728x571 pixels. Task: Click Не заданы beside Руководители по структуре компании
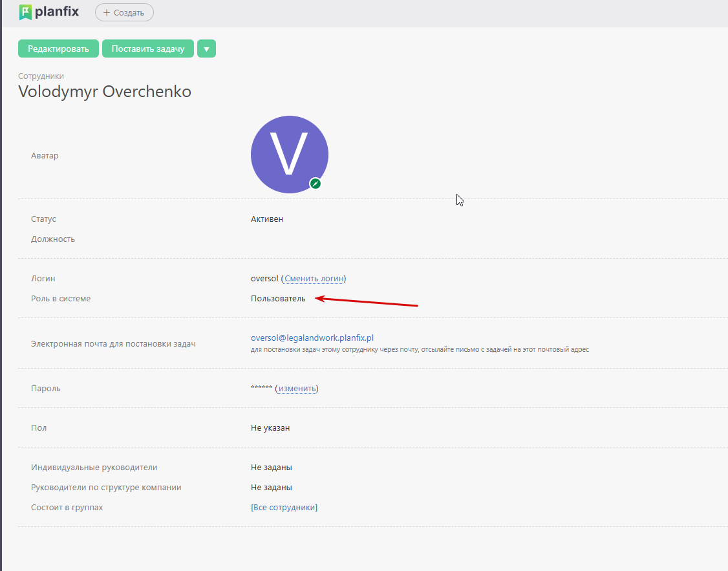271,488
